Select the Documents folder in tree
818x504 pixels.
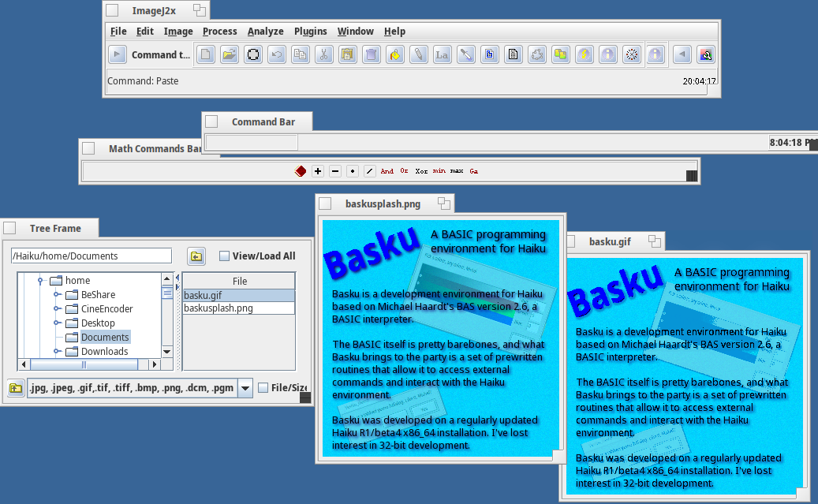point(105,337)
